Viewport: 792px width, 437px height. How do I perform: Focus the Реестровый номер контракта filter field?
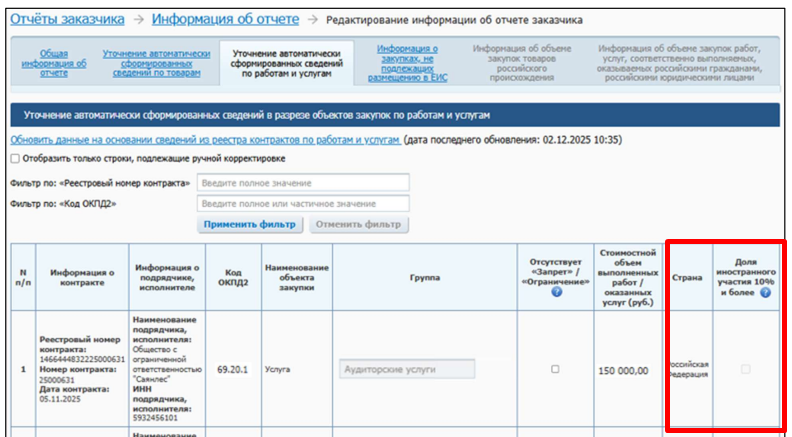(x=303, y=183)
